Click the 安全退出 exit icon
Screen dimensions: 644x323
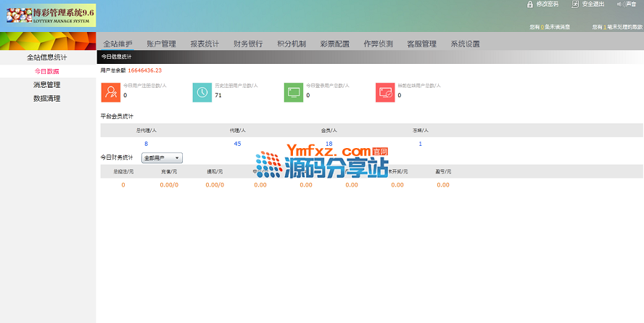pos(575,4)
